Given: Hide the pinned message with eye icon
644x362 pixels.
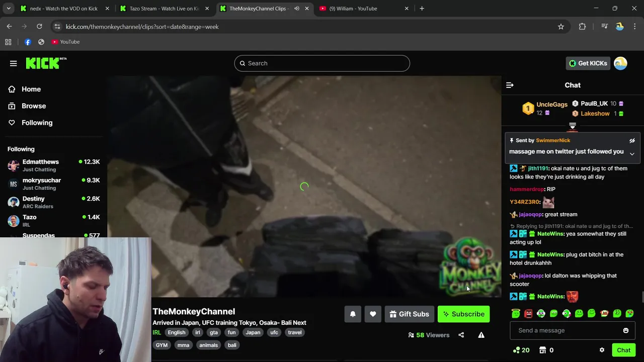Looking at the screenshot, I should pyautogui.click(x=632, y=141).
